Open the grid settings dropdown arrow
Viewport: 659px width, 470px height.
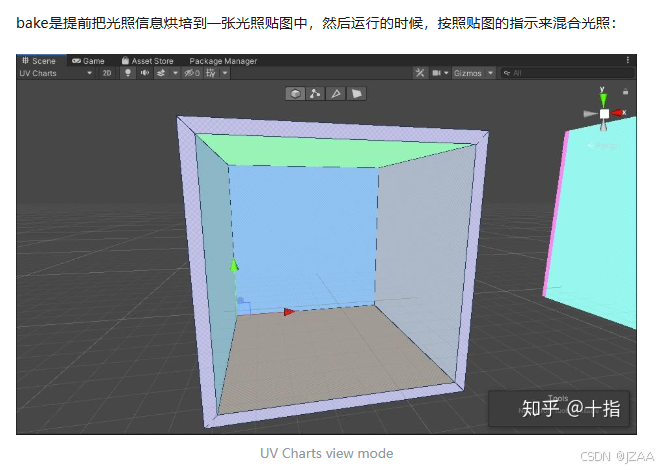[225, 73]
